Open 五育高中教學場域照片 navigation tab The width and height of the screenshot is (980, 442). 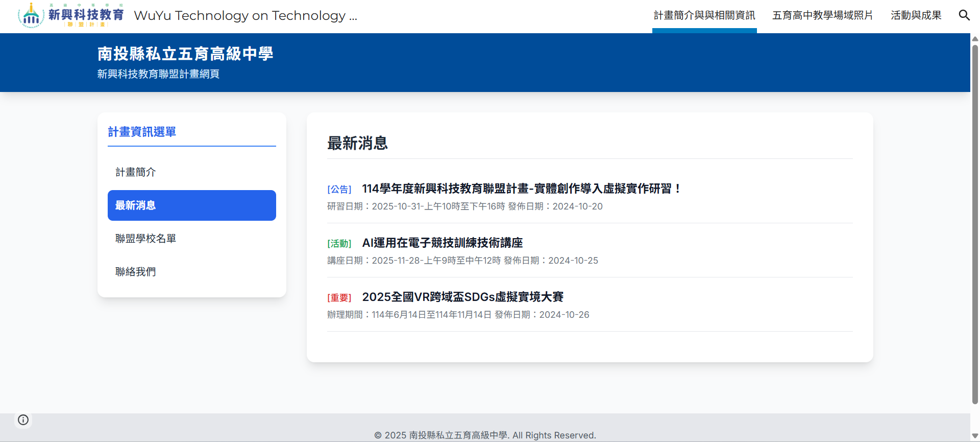click(x=822, y=15)
